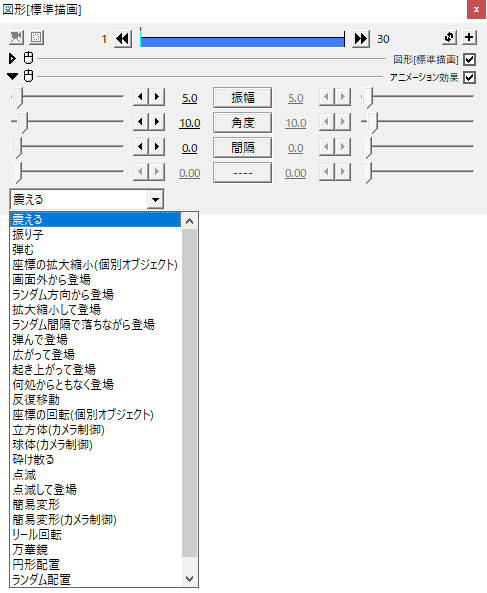Jump to the first frame with rewind icon
487x593 pixels.
[x=123, y=39]
